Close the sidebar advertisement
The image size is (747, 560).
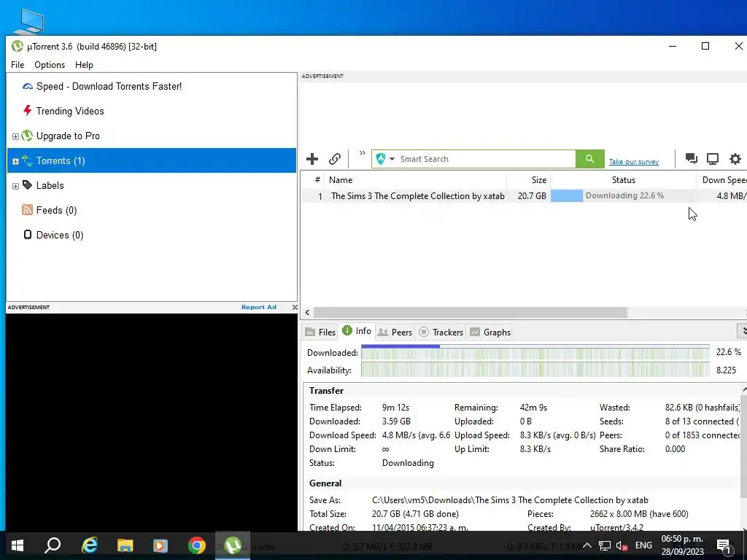[295, 307]
